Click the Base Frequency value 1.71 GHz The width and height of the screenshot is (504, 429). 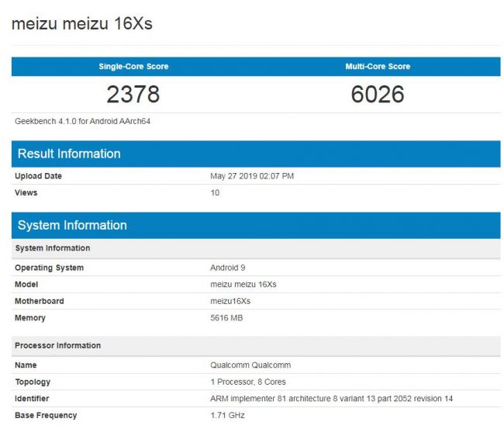tap(229, 416)
